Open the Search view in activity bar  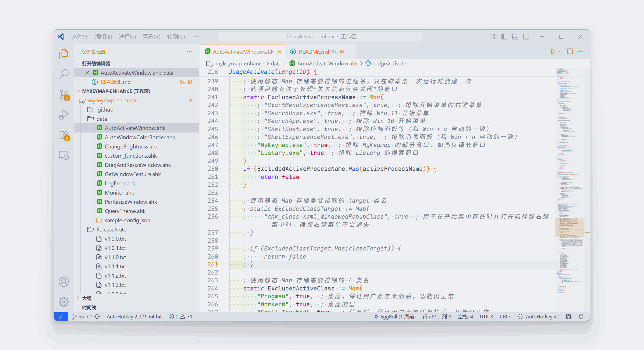(64, 74)
